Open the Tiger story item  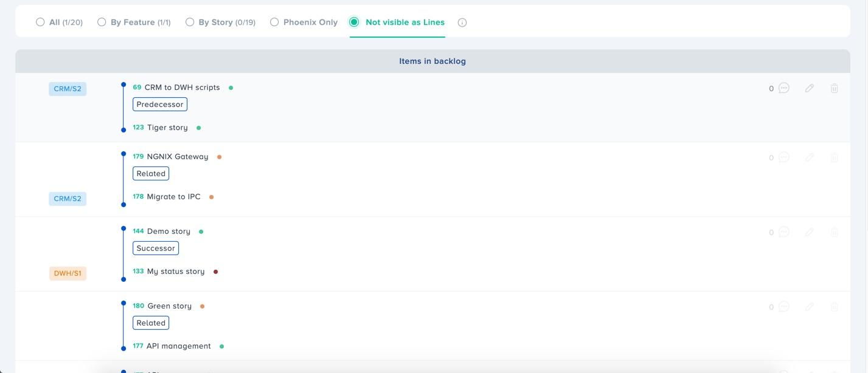(x=167, y=128)
